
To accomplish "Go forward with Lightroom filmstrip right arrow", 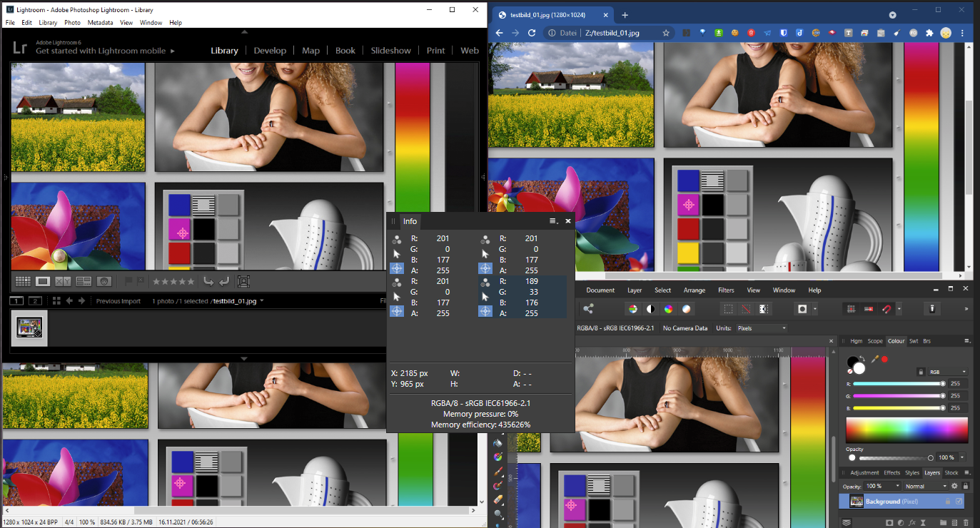I will 81,301.
